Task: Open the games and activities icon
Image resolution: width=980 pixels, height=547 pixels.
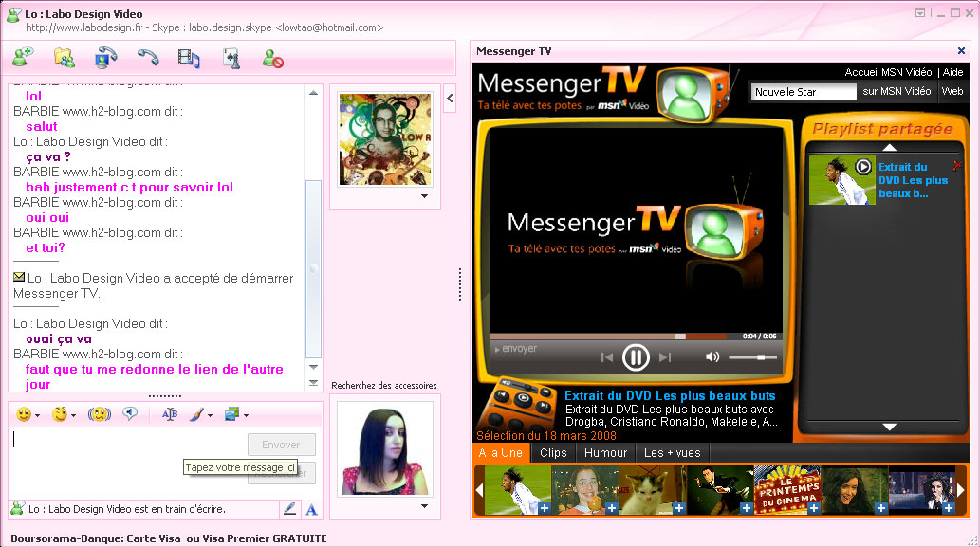Action: (231, 58)
